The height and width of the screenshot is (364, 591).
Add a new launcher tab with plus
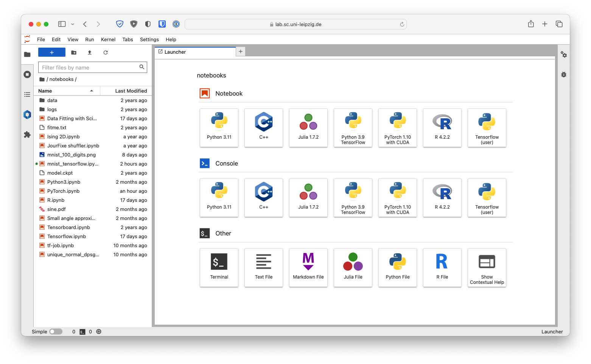[241, 51]
